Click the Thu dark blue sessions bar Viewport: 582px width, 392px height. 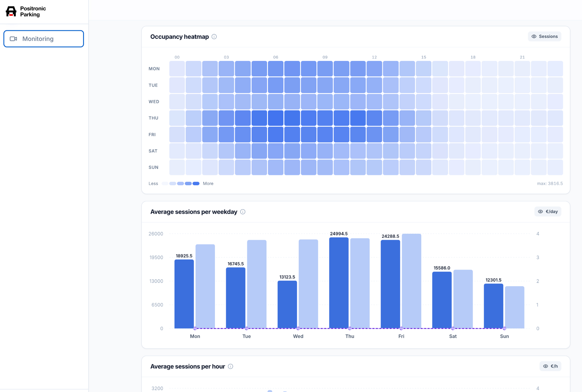[339, 283]
